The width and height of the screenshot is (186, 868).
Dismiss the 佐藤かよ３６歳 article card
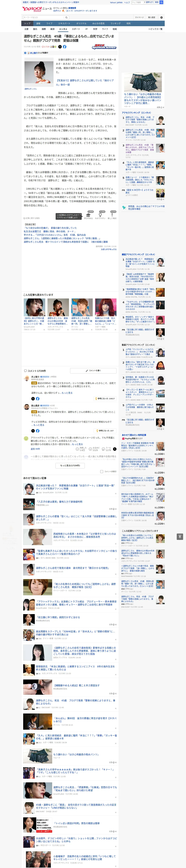[x=115, y=330]
